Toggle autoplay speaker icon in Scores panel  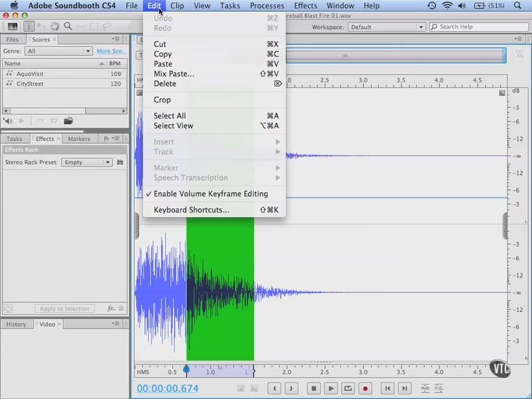8,121
